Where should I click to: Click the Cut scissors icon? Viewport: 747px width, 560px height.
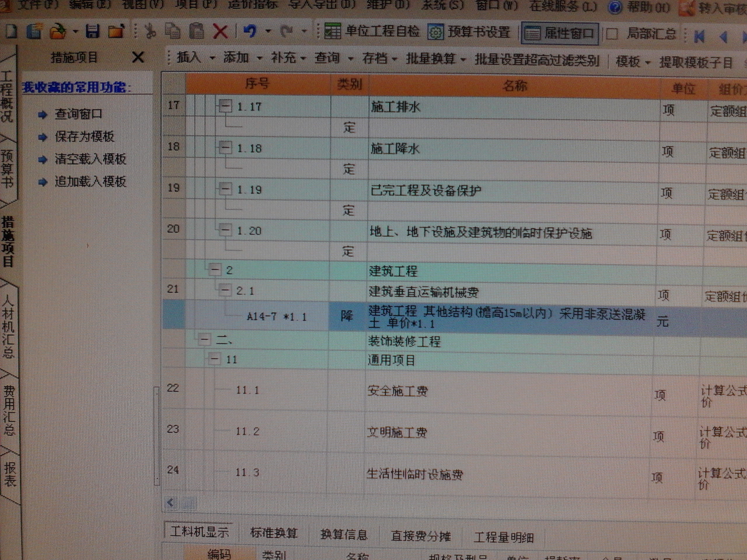(x=150, y=32)
